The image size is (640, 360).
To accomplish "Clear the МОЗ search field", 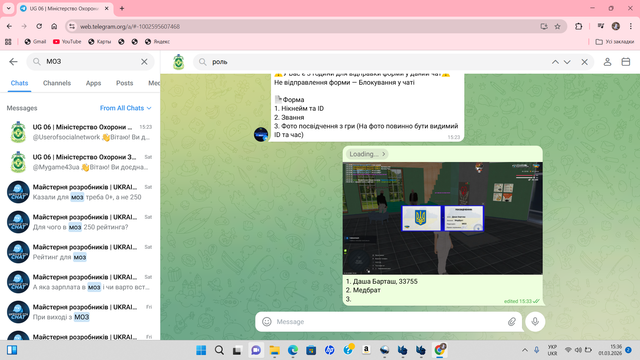I will pos(144,62).
